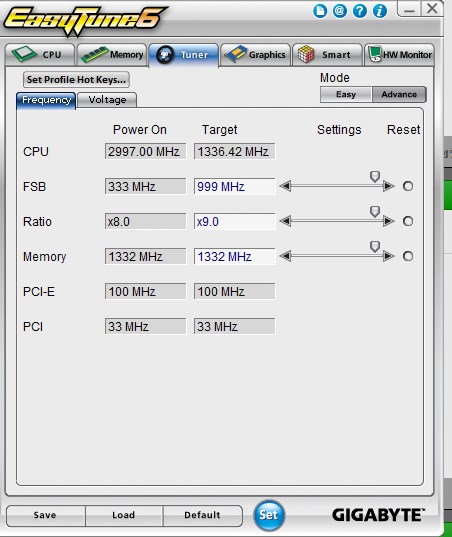The height and width of the screenshot is (537, 452).
Task: Decrease FSB with left arrow
Action: coord(285,186)
